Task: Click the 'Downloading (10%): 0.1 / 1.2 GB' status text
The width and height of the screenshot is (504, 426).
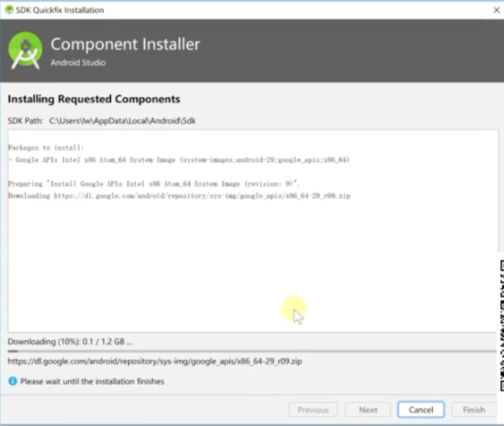Action: [x=70, y=341]
